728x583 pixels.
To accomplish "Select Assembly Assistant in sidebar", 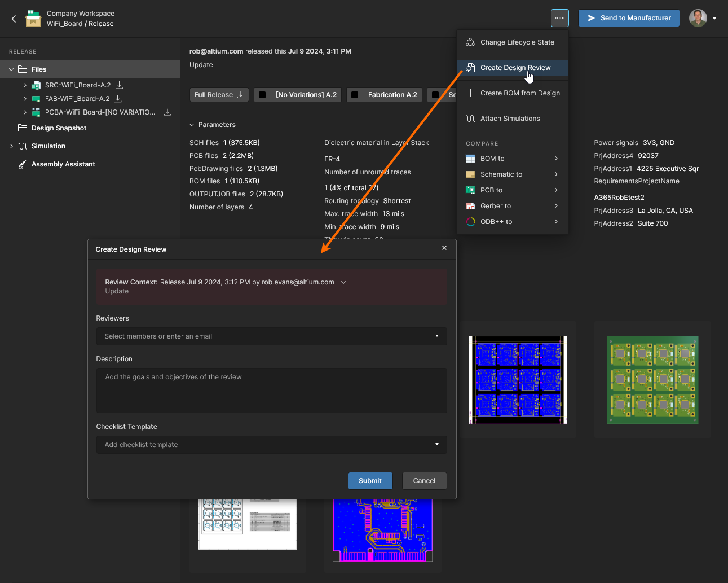I will point(63,164).
